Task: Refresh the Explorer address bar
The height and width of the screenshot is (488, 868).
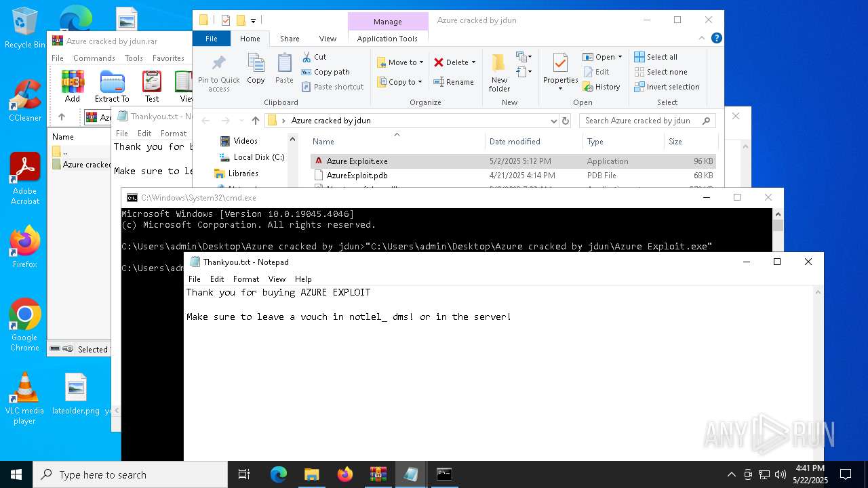Action: tap(566, 121)
